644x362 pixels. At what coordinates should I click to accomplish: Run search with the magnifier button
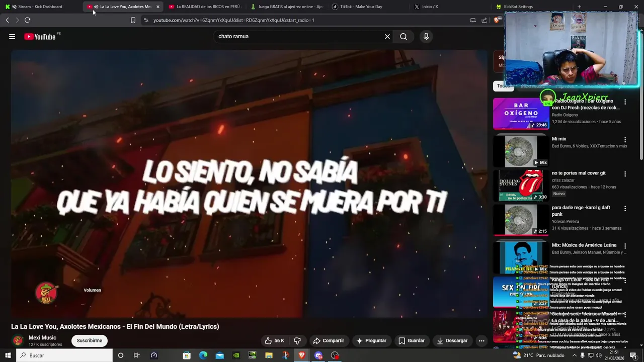tap(404, 37)
